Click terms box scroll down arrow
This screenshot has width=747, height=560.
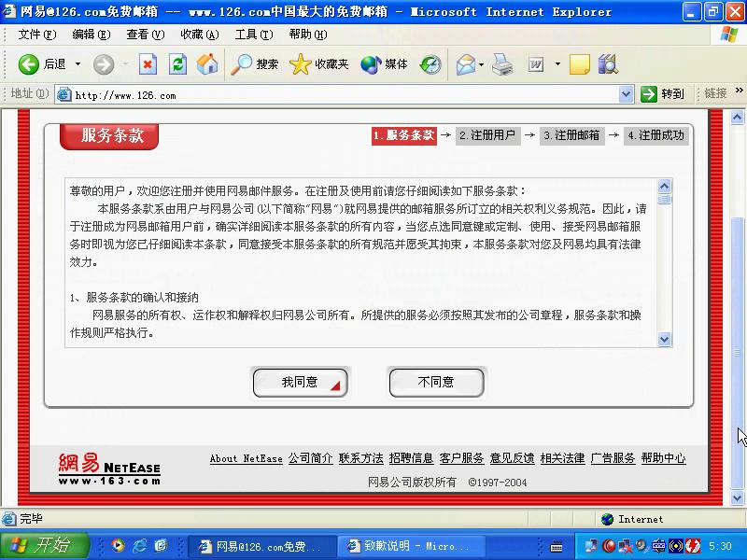pyautogui.click(x=664, y=340)
